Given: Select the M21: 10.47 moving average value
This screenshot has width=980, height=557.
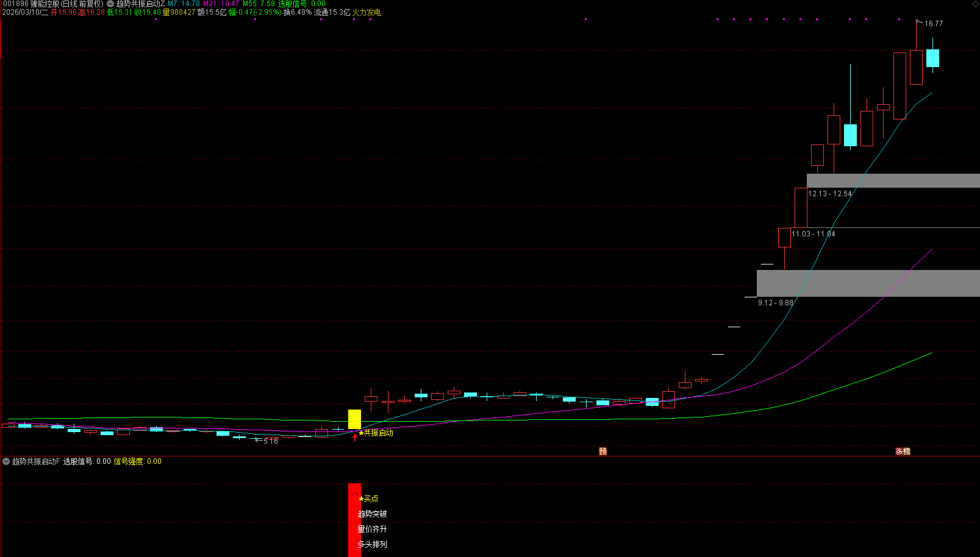Looking at the screenshot, I should click(x=221, y=4).
